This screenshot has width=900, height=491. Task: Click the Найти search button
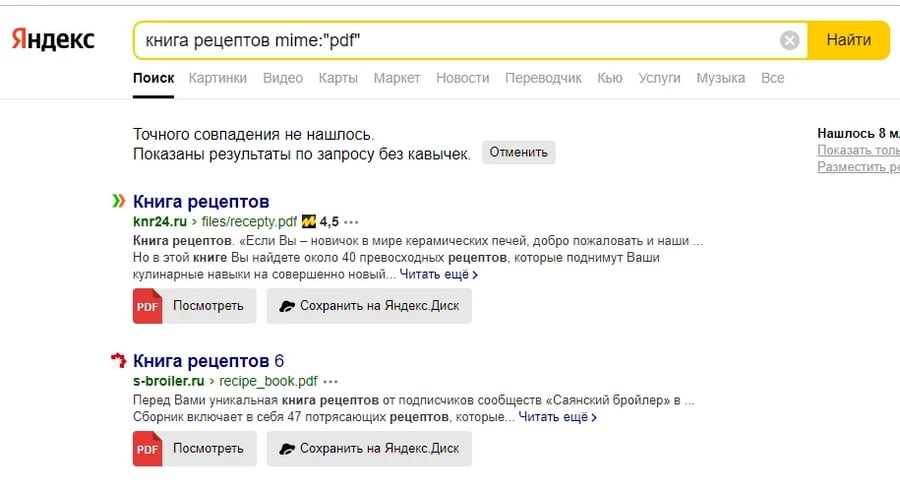click(848, 40)
